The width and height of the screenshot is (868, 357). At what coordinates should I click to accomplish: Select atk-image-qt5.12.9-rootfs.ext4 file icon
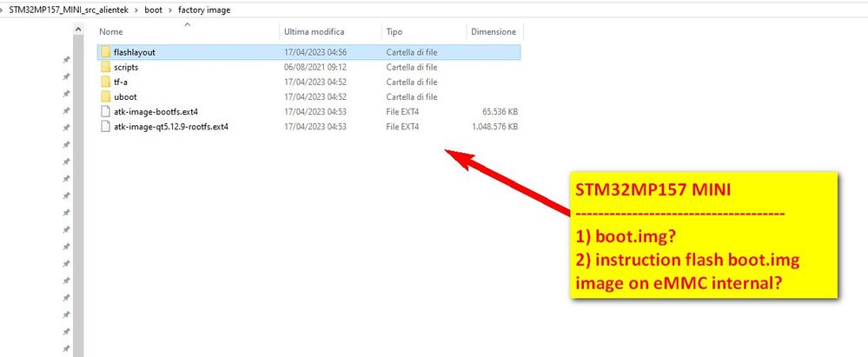pyautogui.click(x=106, y=127)
